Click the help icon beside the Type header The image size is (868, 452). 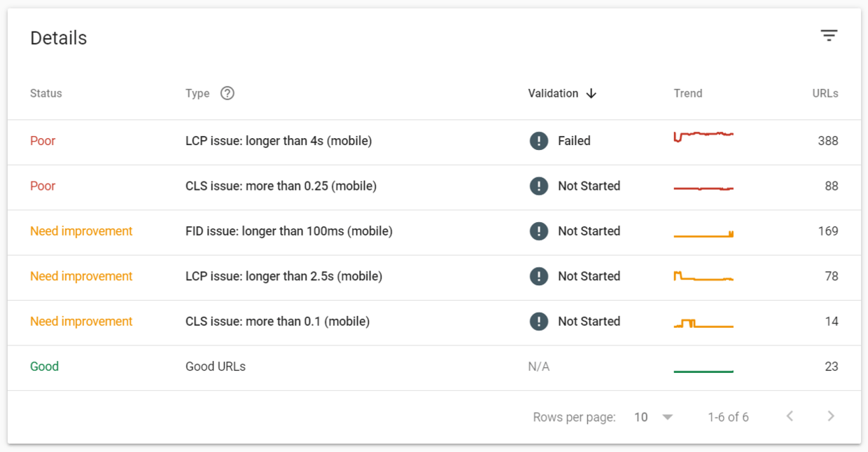coord(227,93)
